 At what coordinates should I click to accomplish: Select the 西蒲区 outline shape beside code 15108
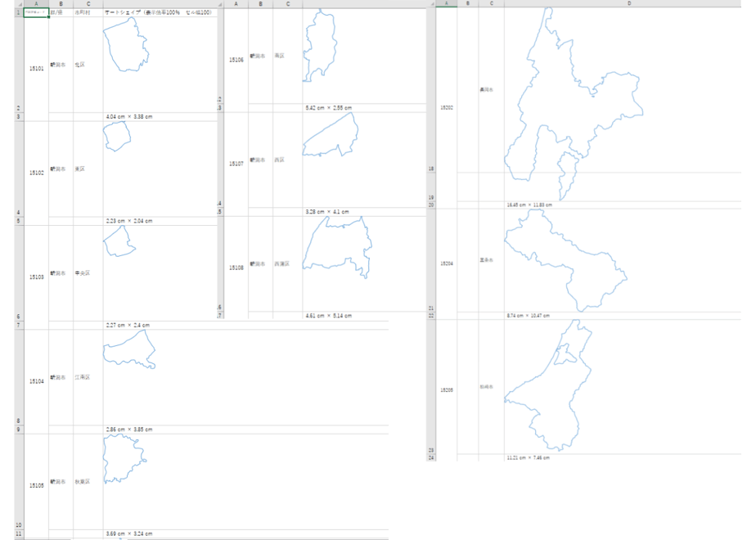pyautogui.click(x=337, y=247)
